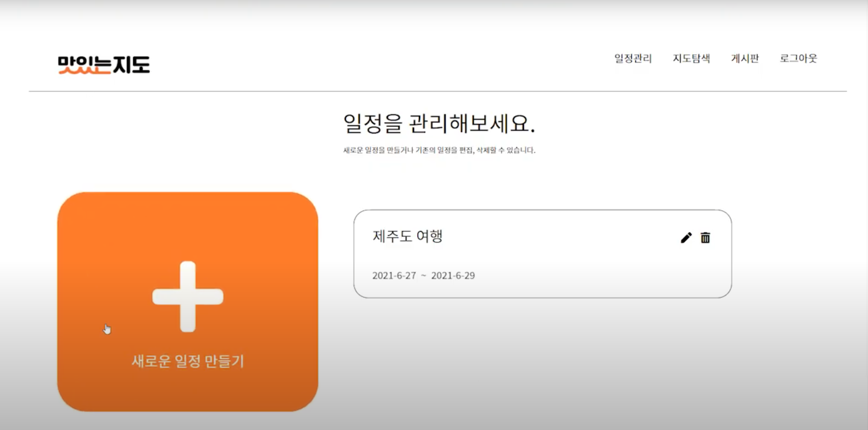Open the 일정관리 menu
The height and width of the screenshot is (430, 868).
click(x=633, y=59)
